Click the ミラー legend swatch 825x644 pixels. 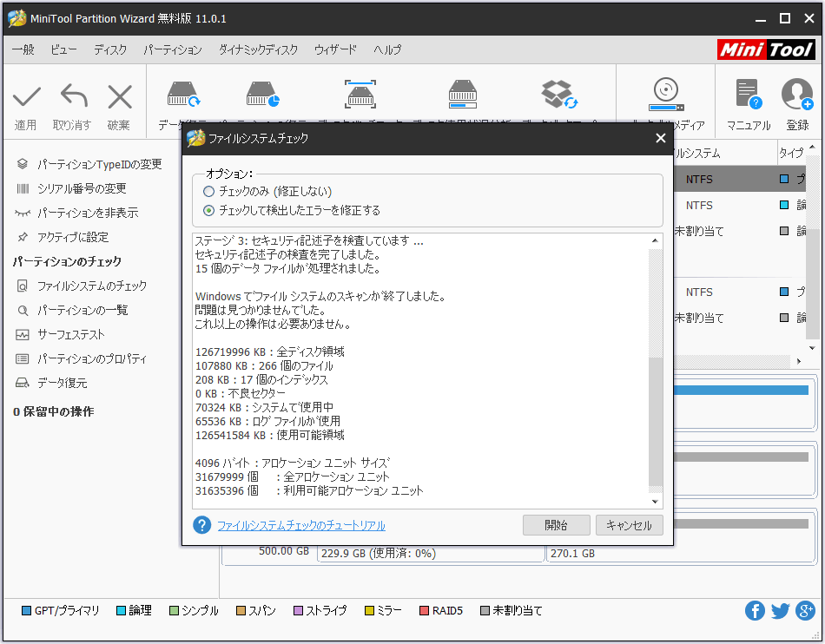click(x=369, y=611)
